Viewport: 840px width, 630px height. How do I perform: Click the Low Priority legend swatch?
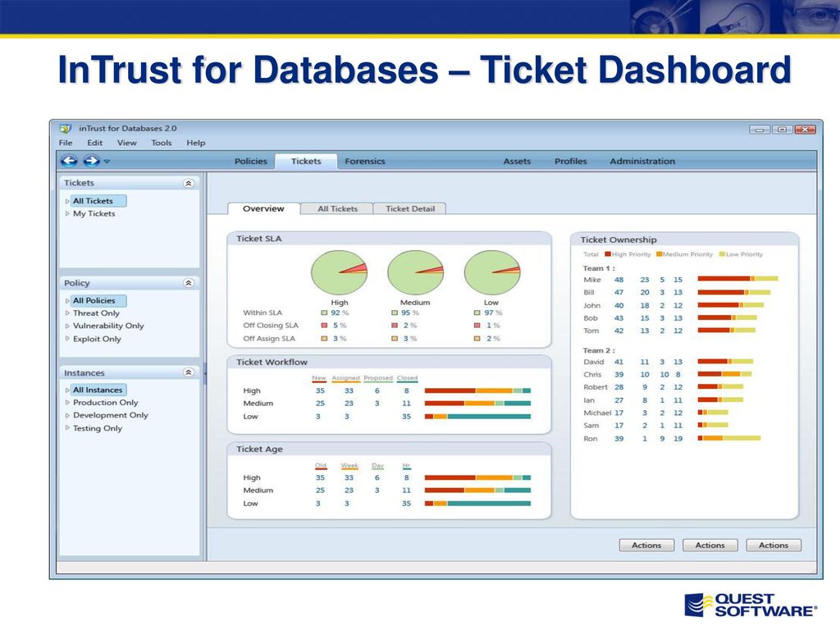click(x=722, y=254)
